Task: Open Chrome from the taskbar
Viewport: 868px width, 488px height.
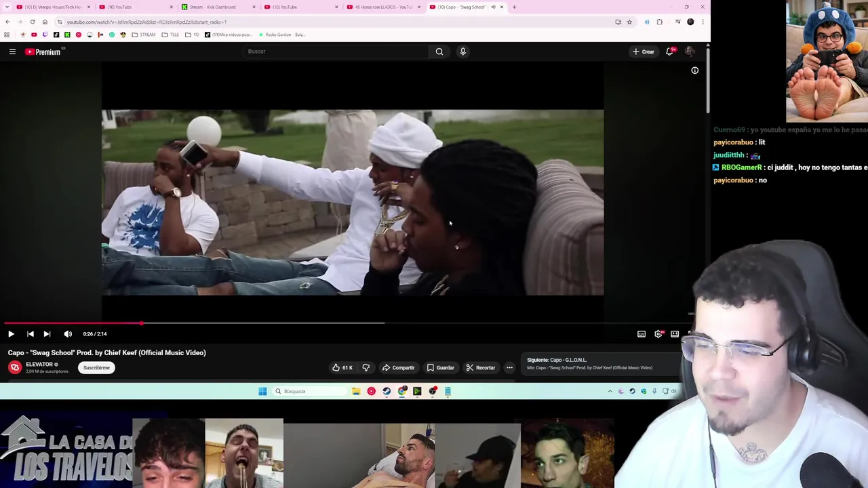Action: tap(402, 391)
